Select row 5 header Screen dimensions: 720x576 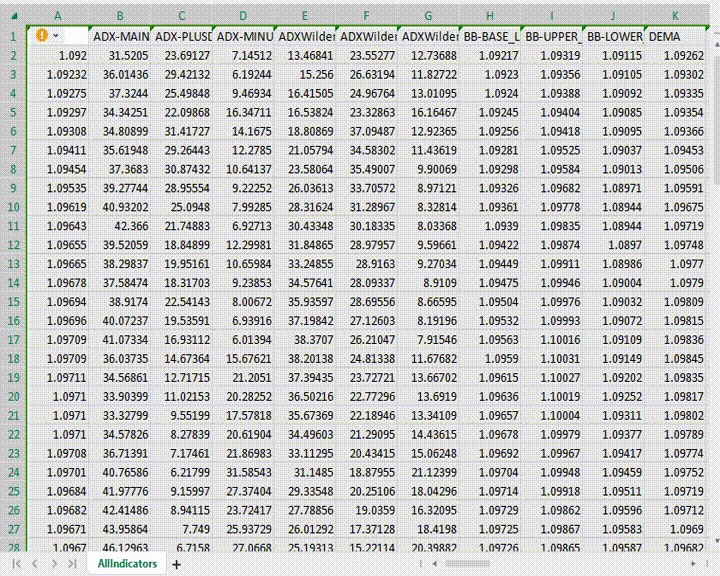(x=13, y=112)
